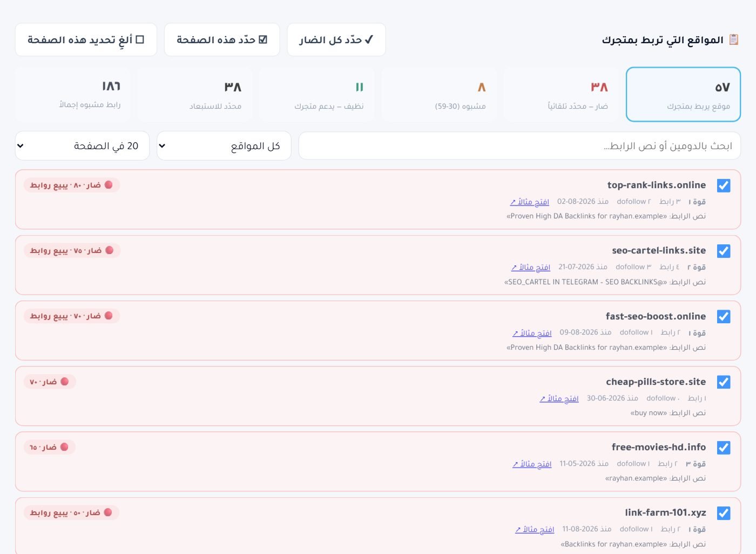Open example link for fast-seo-boost.online
The height and width of the screenshot is (554, 756).
(532, 333)
